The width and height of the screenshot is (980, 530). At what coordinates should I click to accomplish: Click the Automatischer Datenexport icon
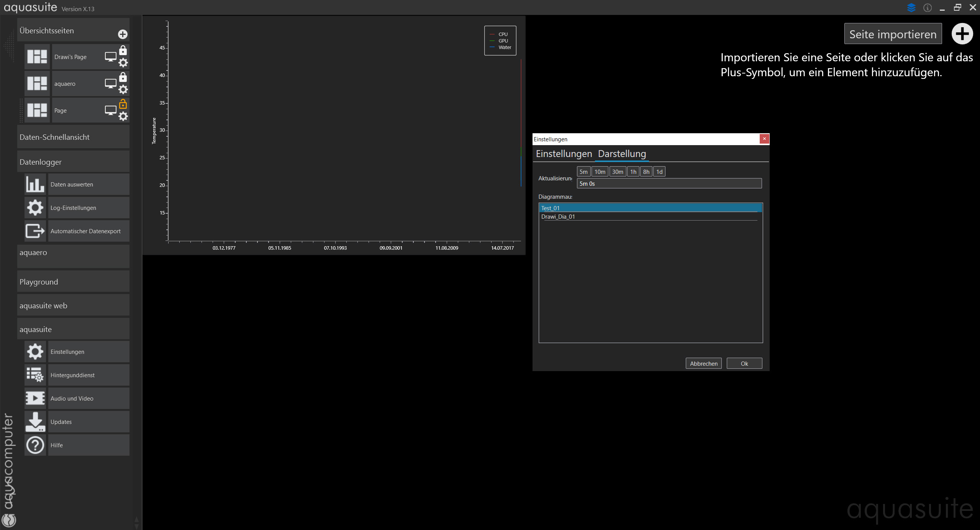pyautogui.click(x=35, y=231)
